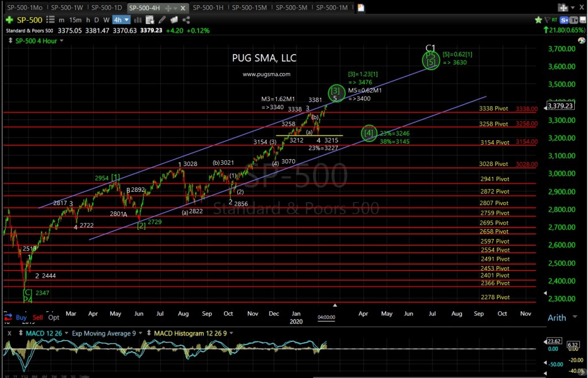
Task: Click the share icon in chart toolbar
Action: point(185,20)
